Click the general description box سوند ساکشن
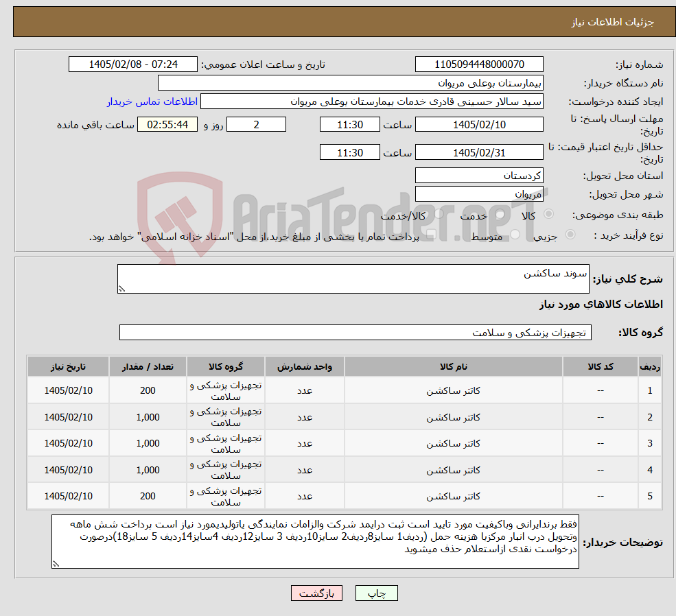Image resolution: width=676 pixels, height=616 pixels. click(353, 279)
